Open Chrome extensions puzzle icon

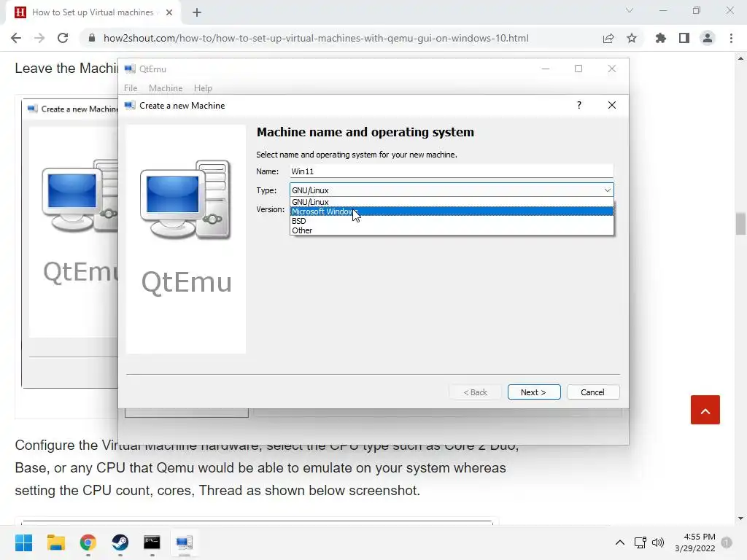660,38
